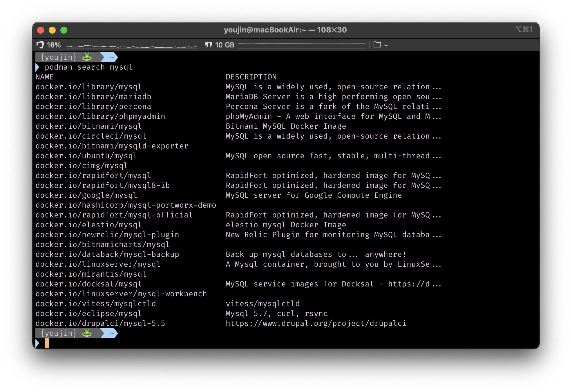Click the CPU usage sparkline graph
Image resolution: width=572 pixels, height=392 pixels.
tap(132, 46)
